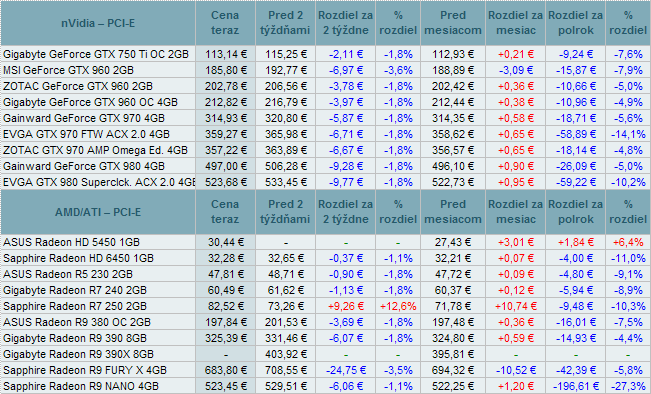This screenshot has width=651, height=394.
Task: Click 497,00 € price of Gainward GTX 980
Action: [226, 166]
